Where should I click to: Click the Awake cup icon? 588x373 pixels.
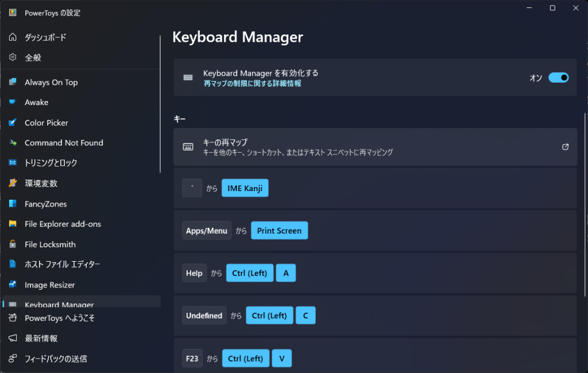[13, 102]
